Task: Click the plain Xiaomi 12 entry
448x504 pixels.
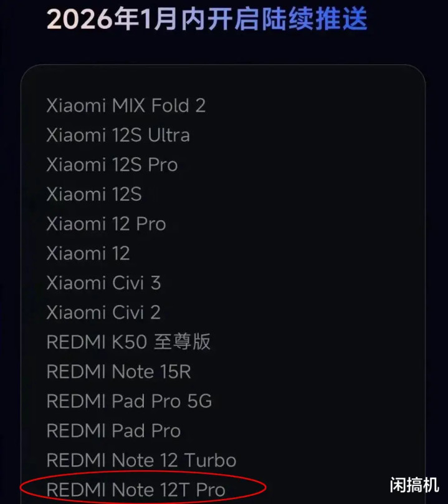Action: click(x=88, y=253)
